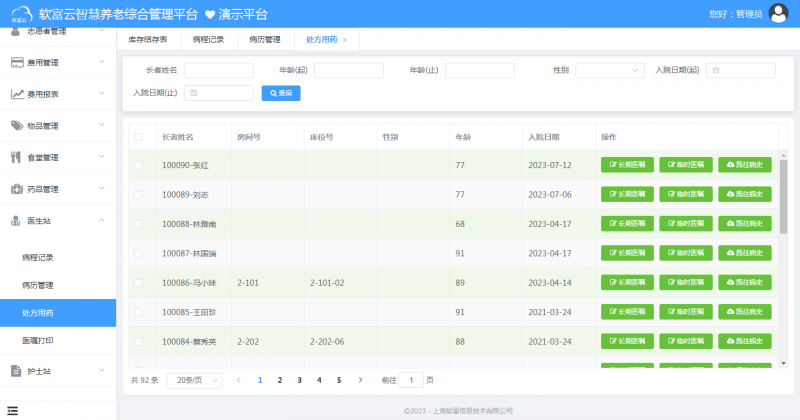Click the hamburger menu collapse icon

12,409
